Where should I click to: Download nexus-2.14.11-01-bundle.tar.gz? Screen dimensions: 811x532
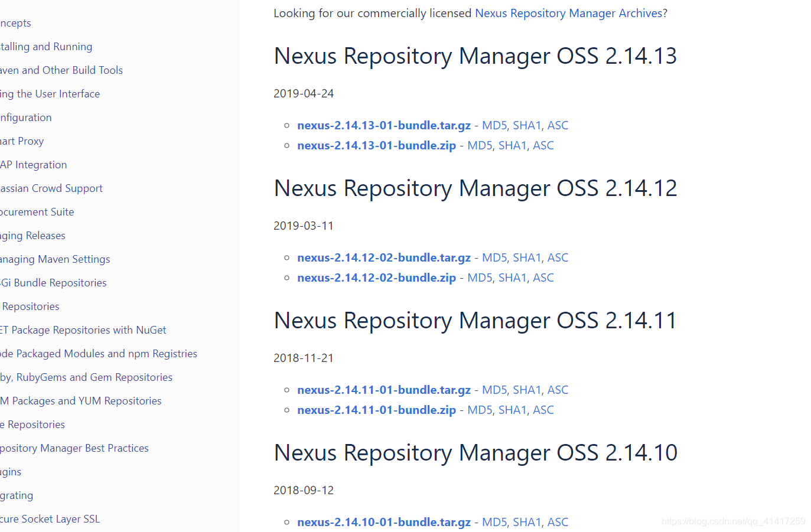[x=384, y=390]
